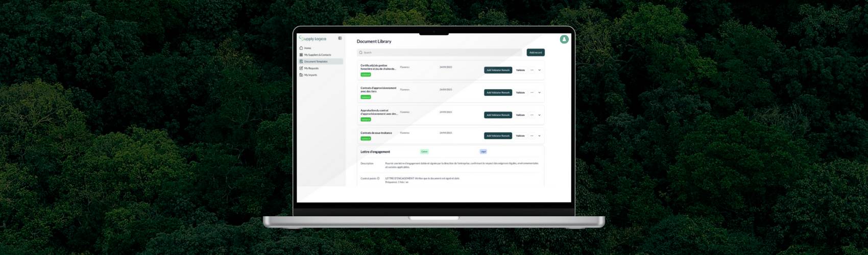The height and width of the screenshot is (255, 868).
Task: Add Validator Remark for Approbation du contrat
Action: [498, 115]
